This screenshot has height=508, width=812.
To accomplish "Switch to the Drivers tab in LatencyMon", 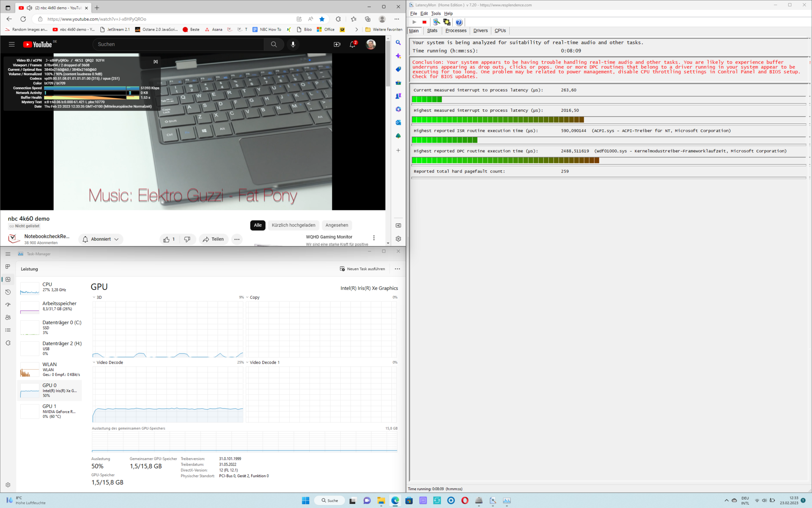I will click(x=480, y=30).
